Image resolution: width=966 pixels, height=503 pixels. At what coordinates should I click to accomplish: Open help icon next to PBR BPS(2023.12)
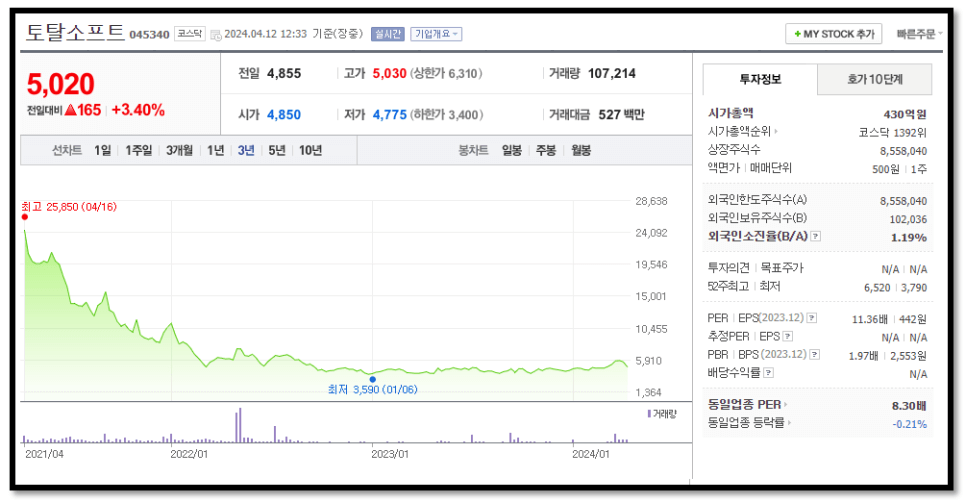[814, 355]
